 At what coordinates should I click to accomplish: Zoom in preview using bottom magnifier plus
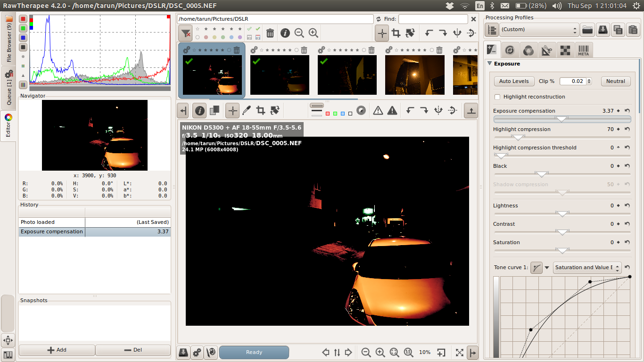point(380,352)
